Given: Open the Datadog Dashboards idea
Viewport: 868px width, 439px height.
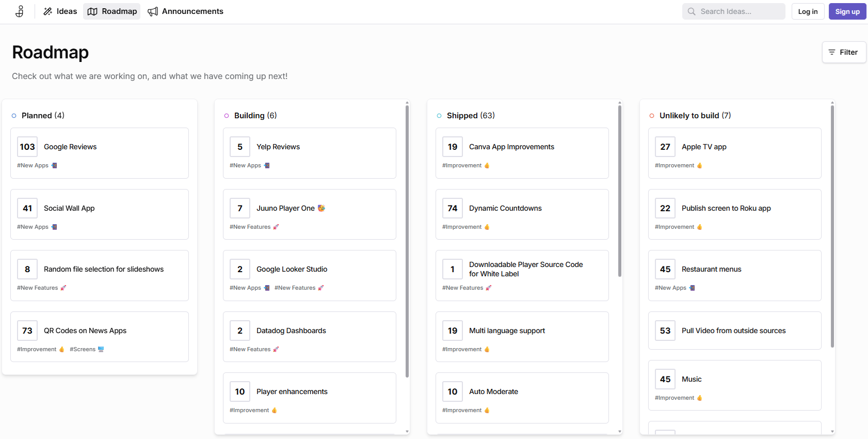Looking at the screenshot, I should [x=291, y=331].
